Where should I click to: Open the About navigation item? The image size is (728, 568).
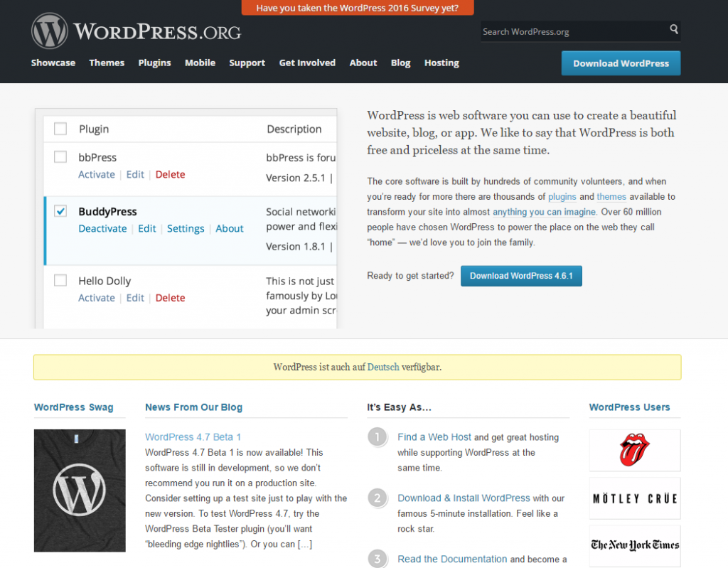(x=363, y=63)
